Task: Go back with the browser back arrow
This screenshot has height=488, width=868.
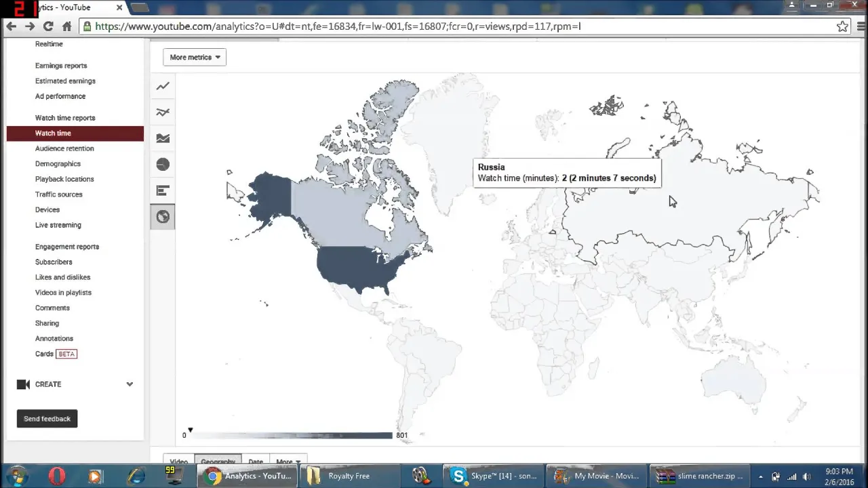Action: pos(11,26)
